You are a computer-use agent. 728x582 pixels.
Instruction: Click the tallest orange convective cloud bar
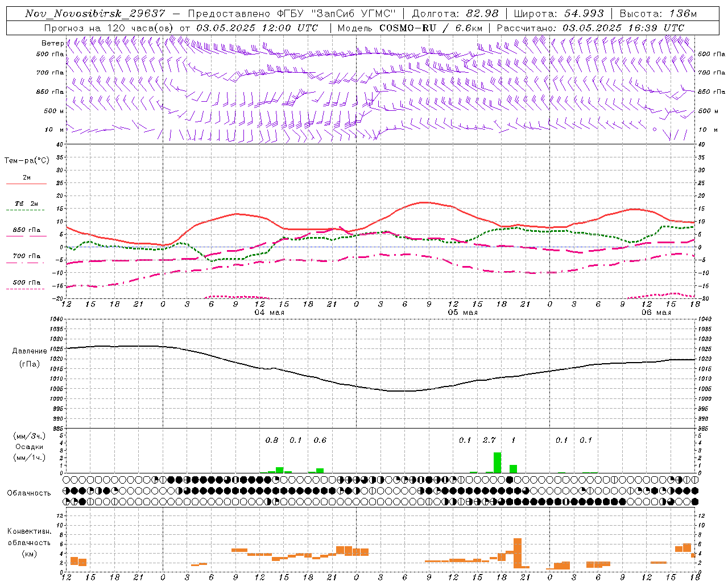click(518, 553)
